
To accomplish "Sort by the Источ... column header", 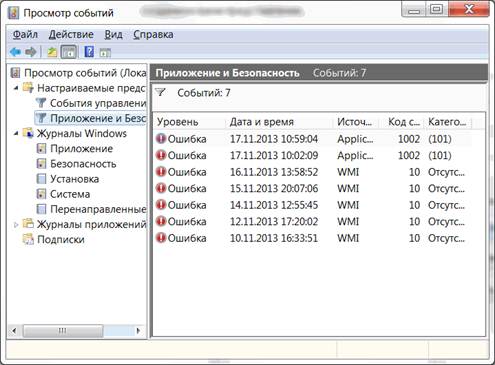I will 357,122.
